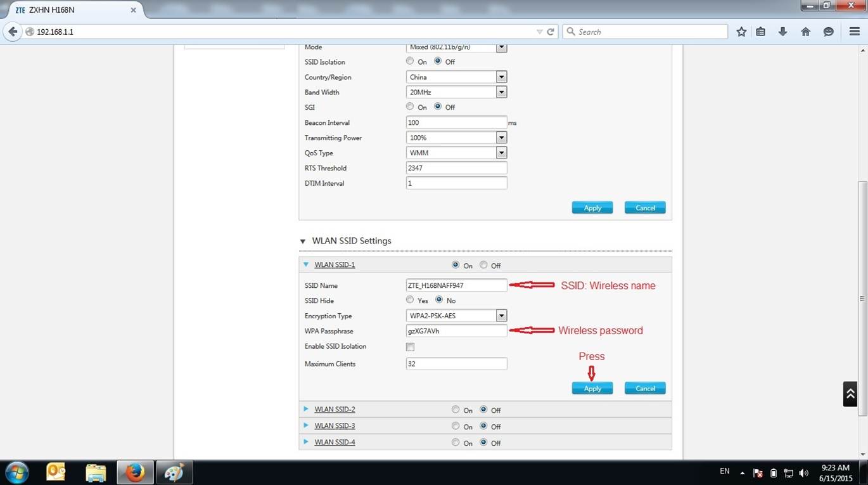Expand the WLAN SSID-4 panel
The height and width of the screenshot is (485, 868).
tap(306, 442)
